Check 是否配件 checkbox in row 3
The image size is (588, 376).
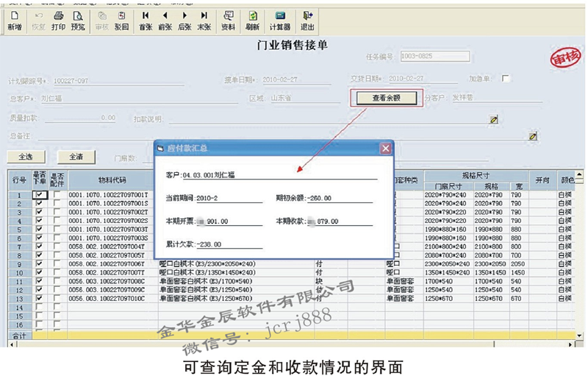[57, 213]
